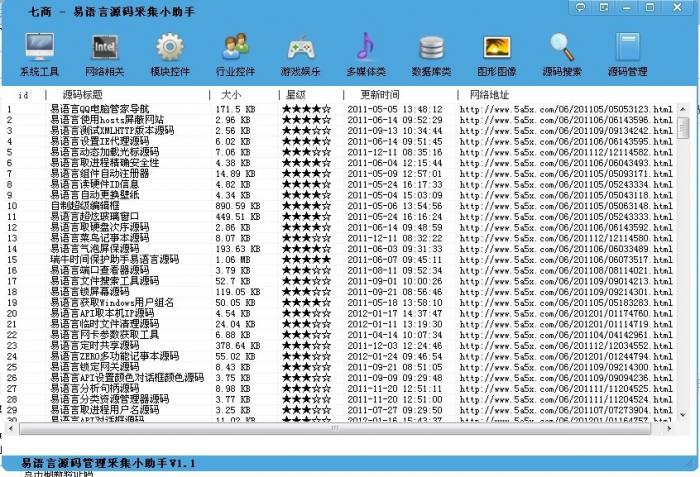Image resolution: width=700 pixels, height=477 pixels.
Task: Select row 易语言获取Windows用户组名
Action: pos(340,302)
